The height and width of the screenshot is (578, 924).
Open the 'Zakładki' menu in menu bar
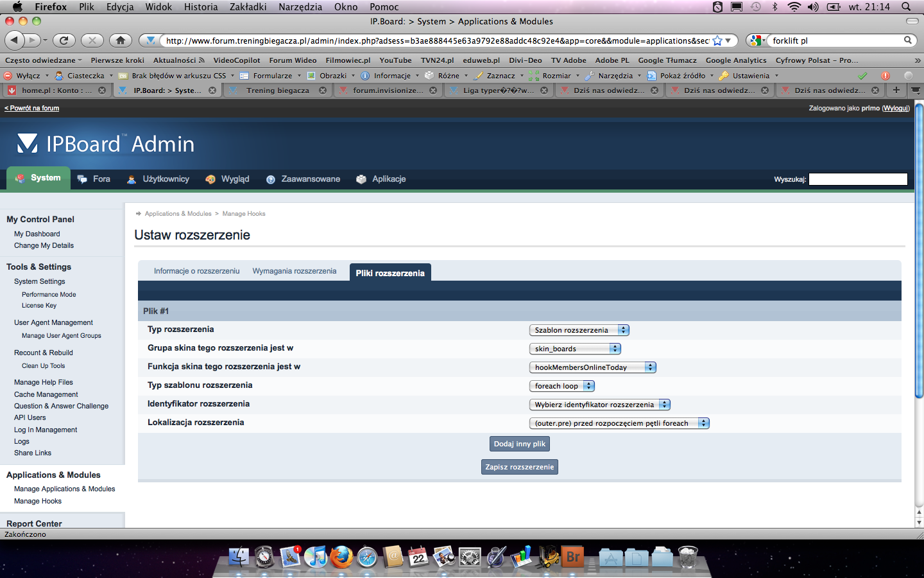(x=248, y=6)
